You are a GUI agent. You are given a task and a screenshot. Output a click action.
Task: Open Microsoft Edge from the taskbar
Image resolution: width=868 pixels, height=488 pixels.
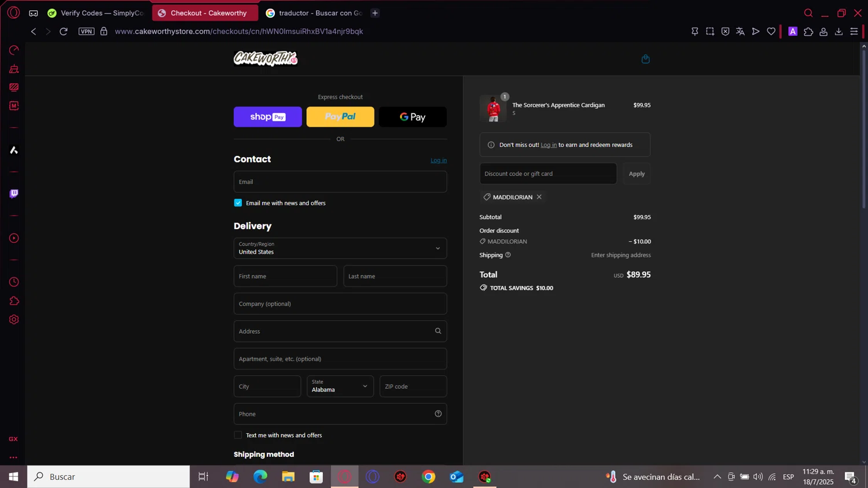click(x=260, y=477)
